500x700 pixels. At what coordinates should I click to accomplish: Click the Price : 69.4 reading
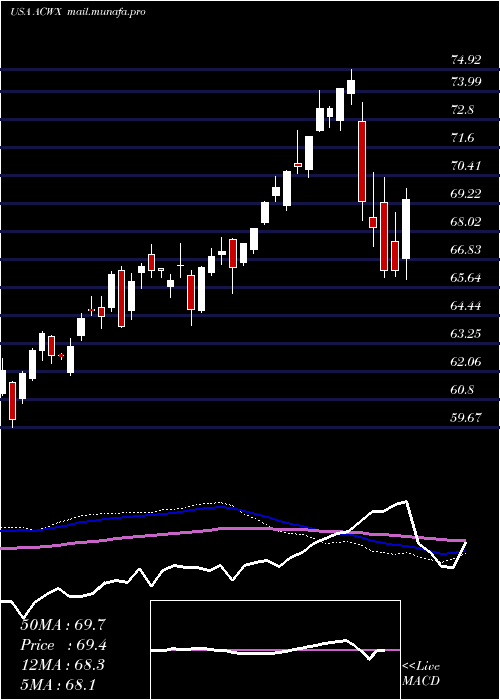pos(63,645)
